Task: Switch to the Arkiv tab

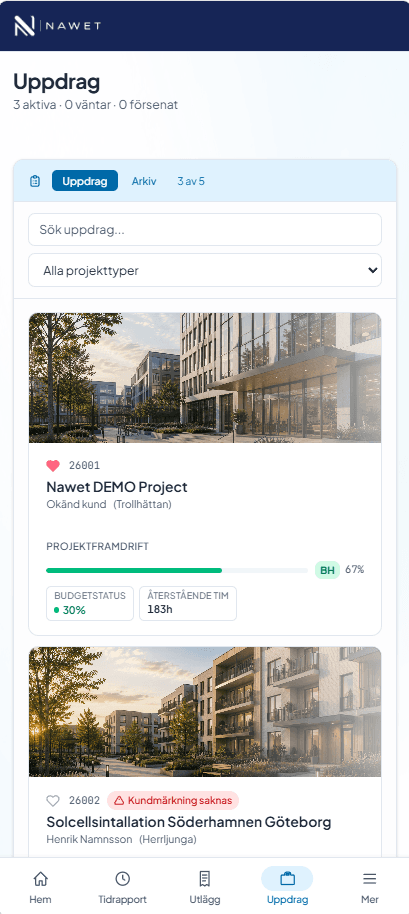Action: 144,181
